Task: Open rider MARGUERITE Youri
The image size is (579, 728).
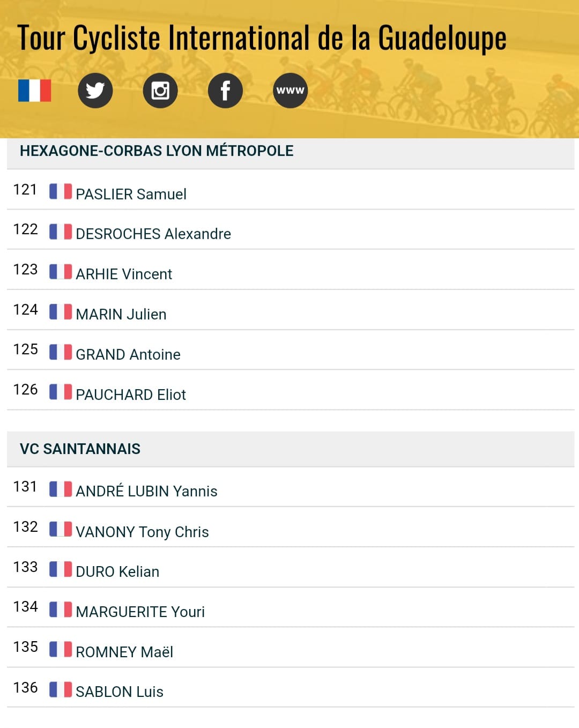Action: click(x=140, y=612)
